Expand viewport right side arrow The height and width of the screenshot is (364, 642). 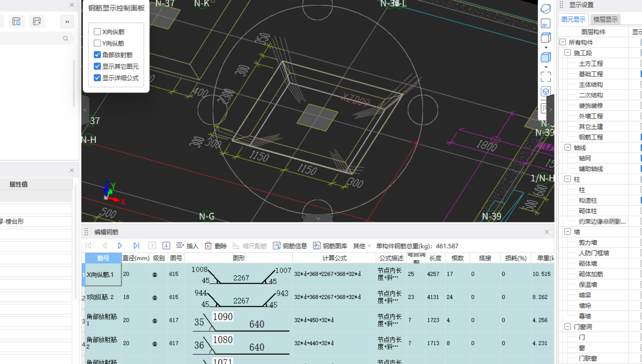click(x=550, y=109)
